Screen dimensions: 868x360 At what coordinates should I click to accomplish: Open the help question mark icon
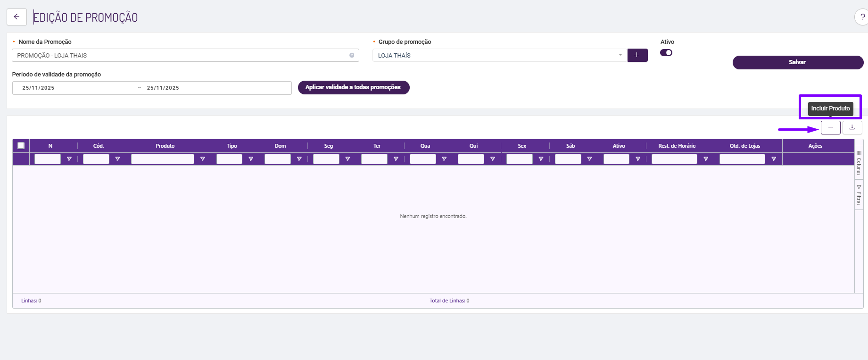click(x=862, y=17)
